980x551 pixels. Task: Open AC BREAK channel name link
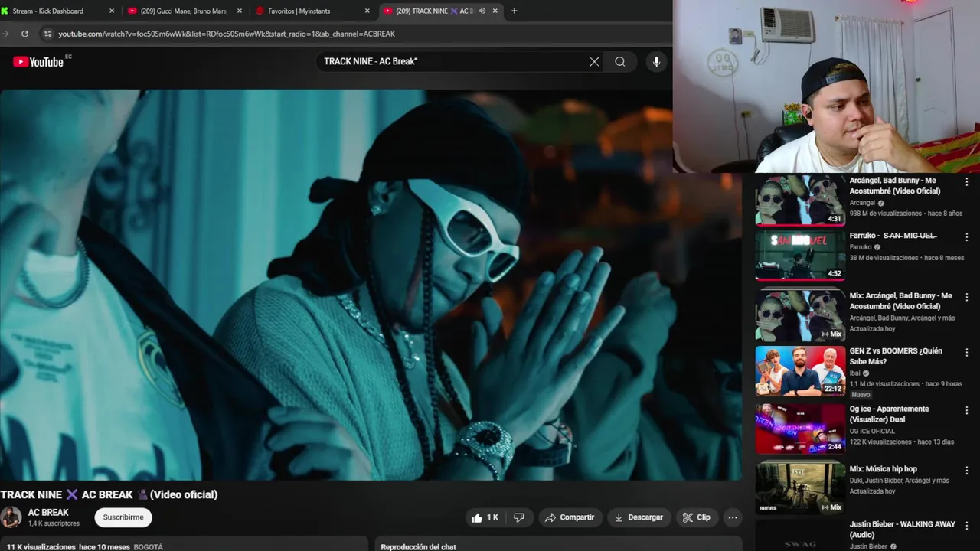48,512
